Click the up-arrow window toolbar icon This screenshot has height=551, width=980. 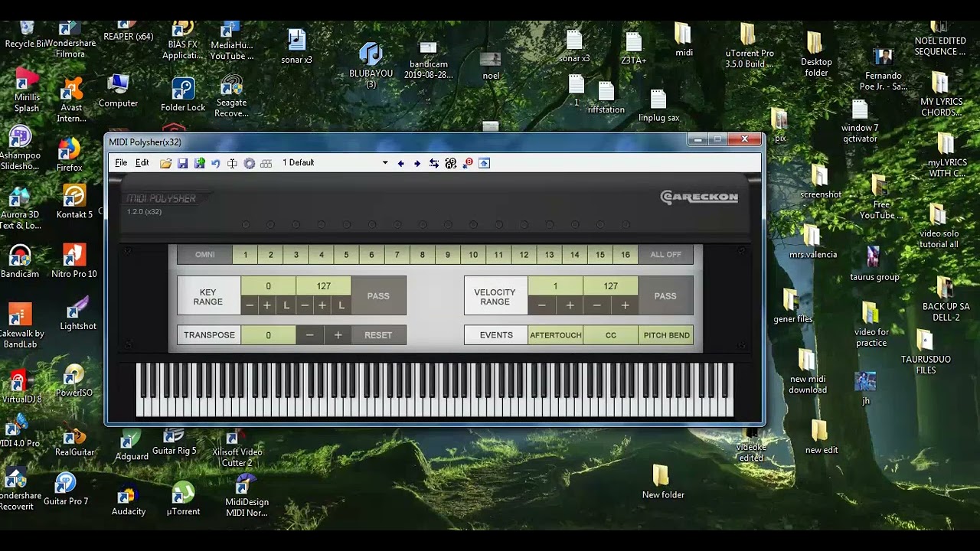point(484,163)
